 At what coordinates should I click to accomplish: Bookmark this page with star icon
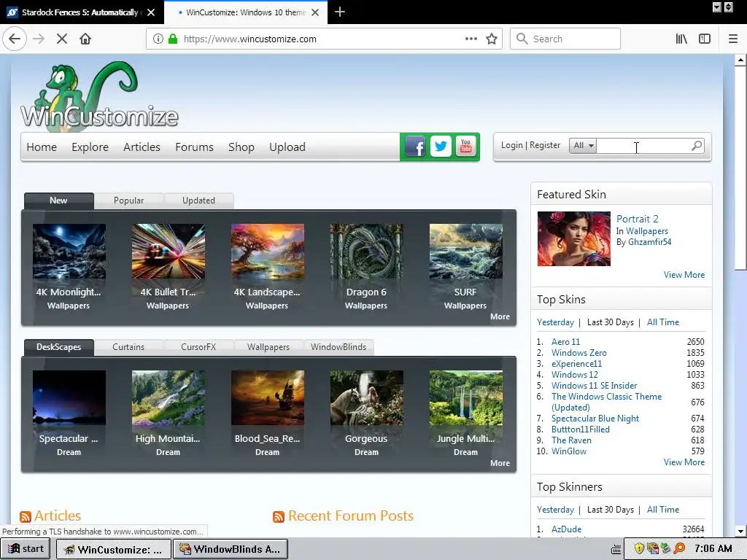click(492, 39)
